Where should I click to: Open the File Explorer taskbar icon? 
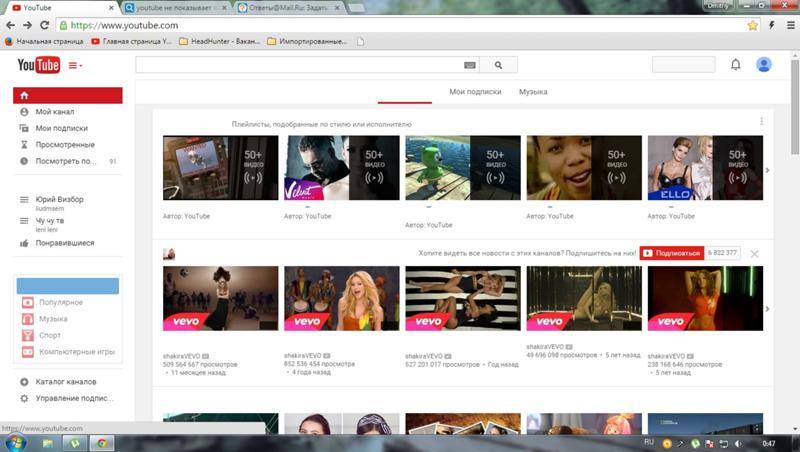coord(48,443)
